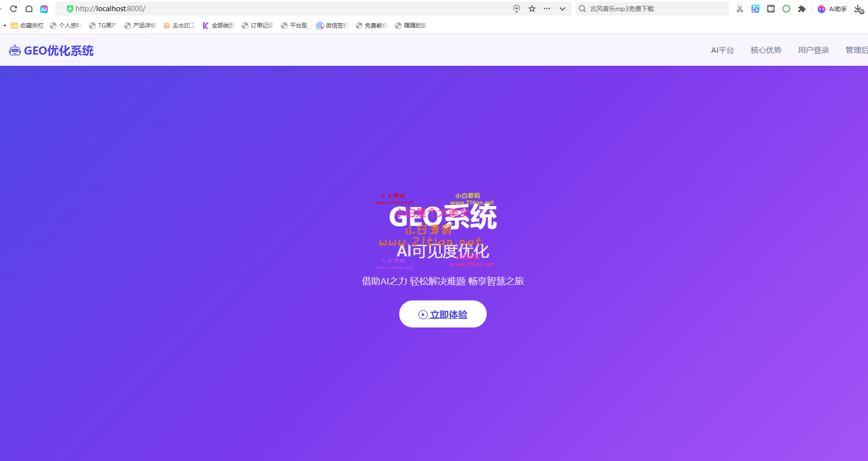Viewport: 868px width, 461px height.
Task: Open the translate extension icon
Action: (755, 9)
